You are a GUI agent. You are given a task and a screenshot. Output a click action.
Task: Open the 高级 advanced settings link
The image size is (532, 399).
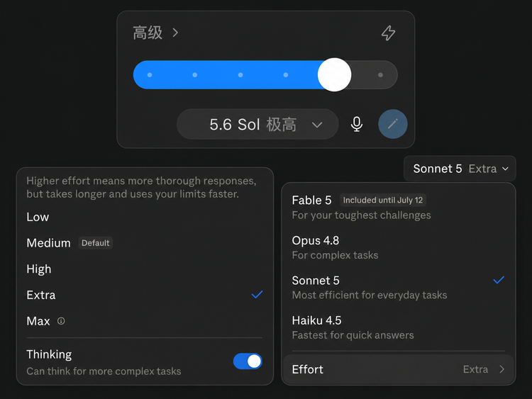[148, 33]
